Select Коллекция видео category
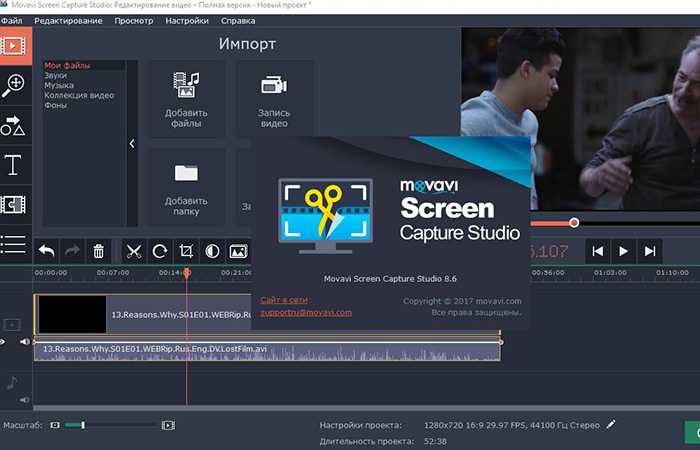The width and height of the screenshot is (700, 450). [79, 95]
